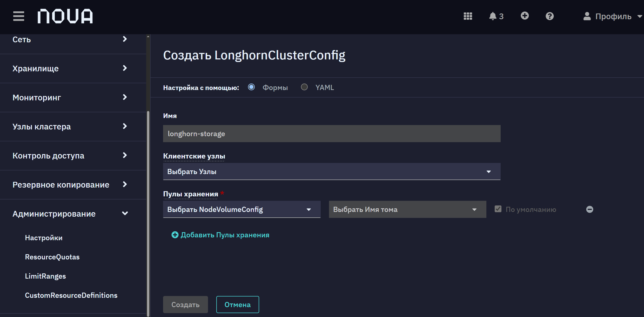Open the hamburger navigation menu
The image size is (644, 317).
19,16
